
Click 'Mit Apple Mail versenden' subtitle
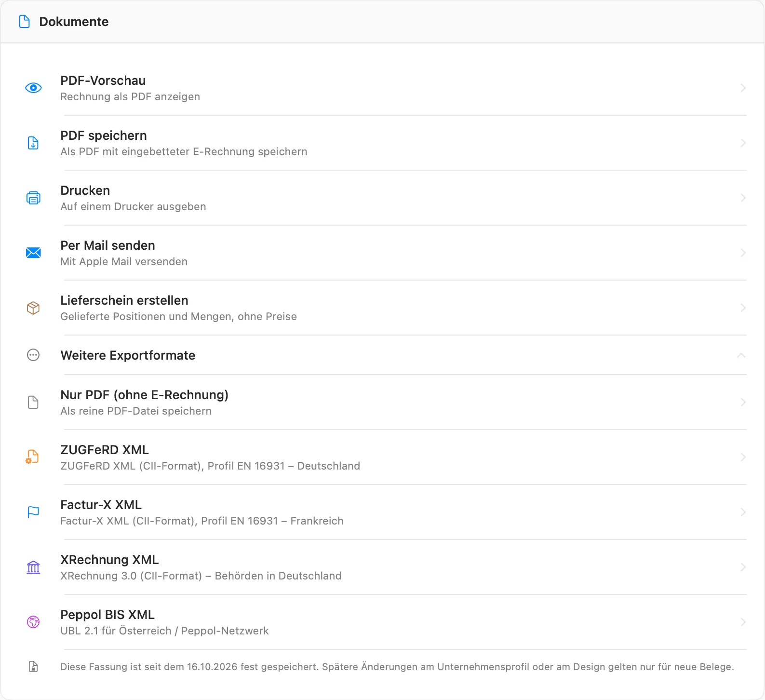click(x=124, y=262)
